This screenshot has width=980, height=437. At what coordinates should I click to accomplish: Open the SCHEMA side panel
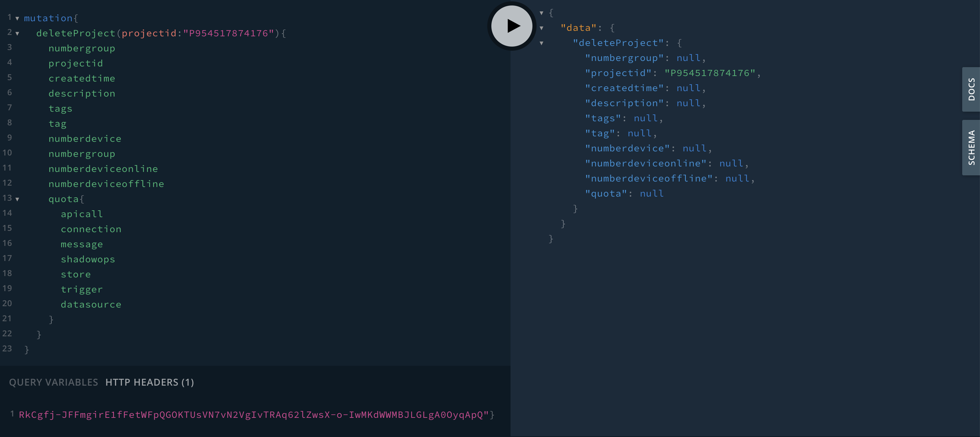point(971,148)
